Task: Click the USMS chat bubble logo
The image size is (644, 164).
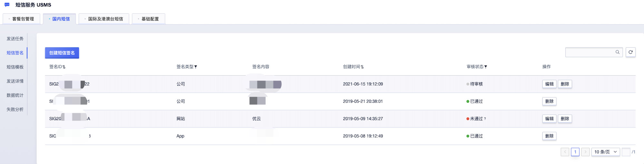Action: click(x=7, y=5)
